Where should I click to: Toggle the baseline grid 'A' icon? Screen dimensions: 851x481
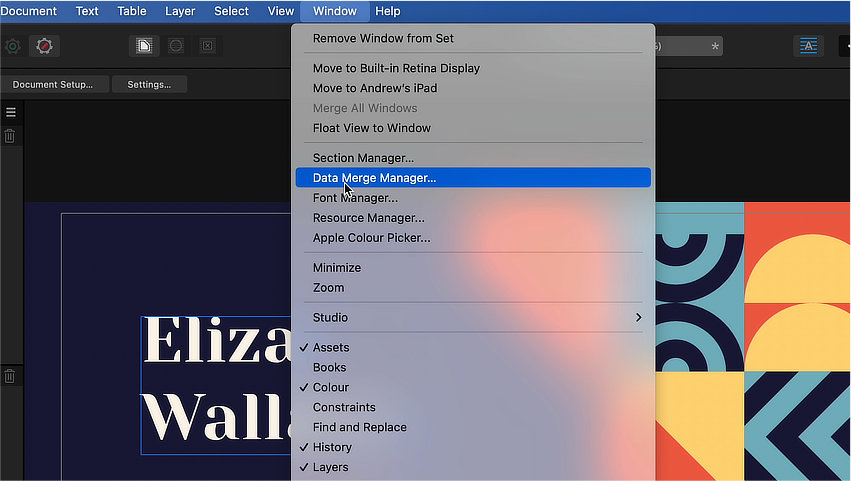[808, 46]
